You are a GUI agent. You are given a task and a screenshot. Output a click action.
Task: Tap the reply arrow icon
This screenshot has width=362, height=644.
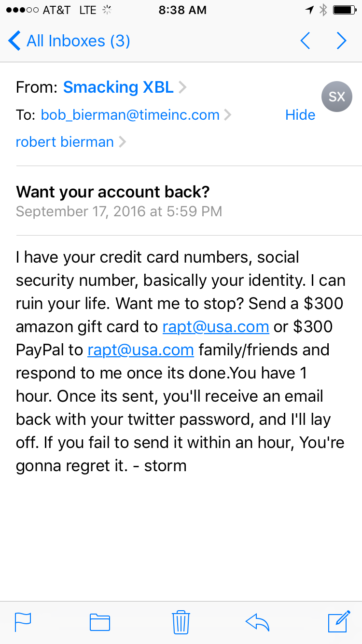click(x=257, y=621)
